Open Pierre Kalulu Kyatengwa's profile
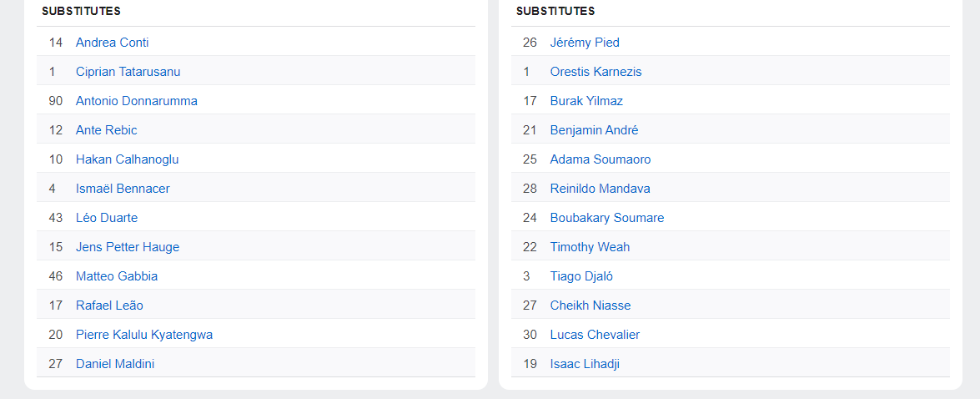This screenshot has height=399, width=980. [144, 335]
